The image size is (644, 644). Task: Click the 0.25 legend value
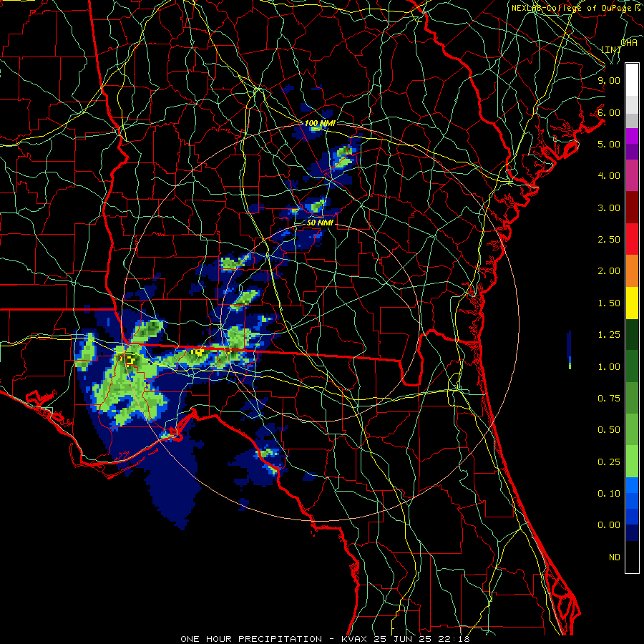click(609, 462)
